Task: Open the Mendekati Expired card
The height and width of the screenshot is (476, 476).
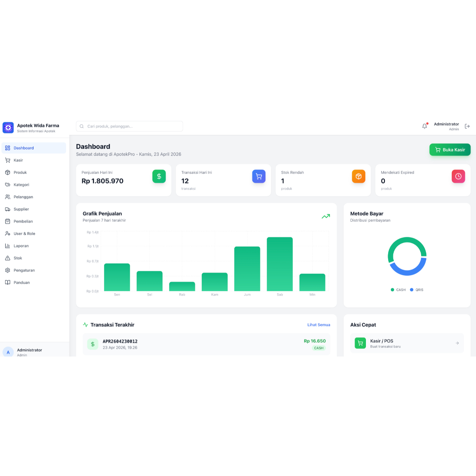Action: pyautogui.click(x=423, y=180)
